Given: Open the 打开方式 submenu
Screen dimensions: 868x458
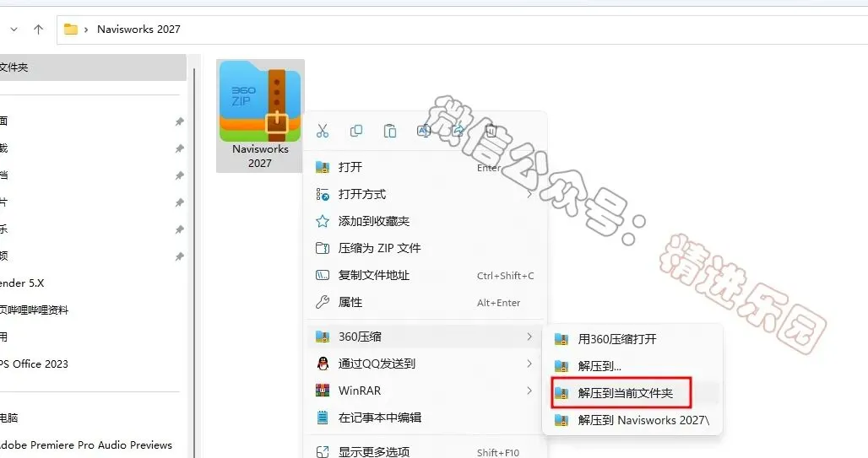Looking at the screenshot, I should [x=426, y=194].
